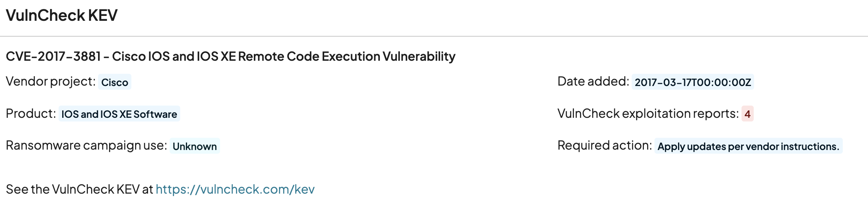Click the "Product:" field label

tap(31, 114)
